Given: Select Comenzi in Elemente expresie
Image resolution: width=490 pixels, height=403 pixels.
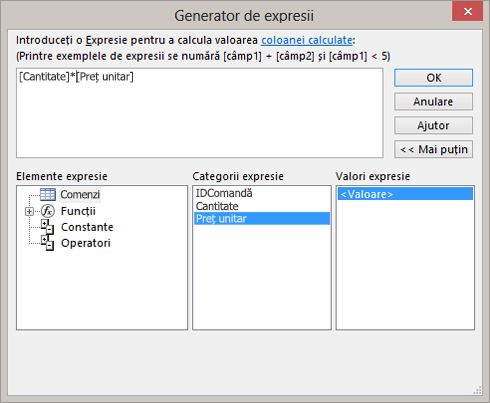Looking at the screenshot, I should point(80,194).
